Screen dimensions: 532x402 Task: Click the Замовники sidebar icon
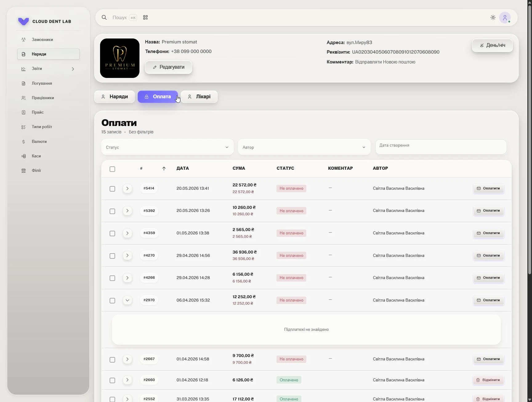tap(23, 39)
